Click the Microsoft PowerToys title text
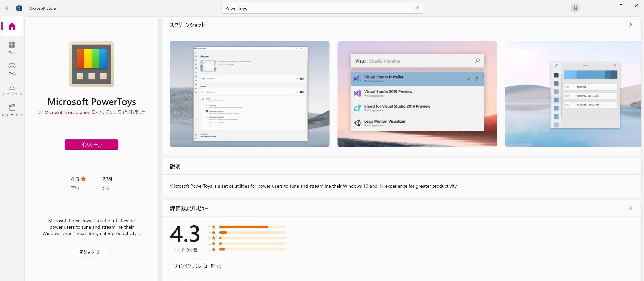Image resolution: width=644 pixels, height=281 pixels. coord(92,102)
